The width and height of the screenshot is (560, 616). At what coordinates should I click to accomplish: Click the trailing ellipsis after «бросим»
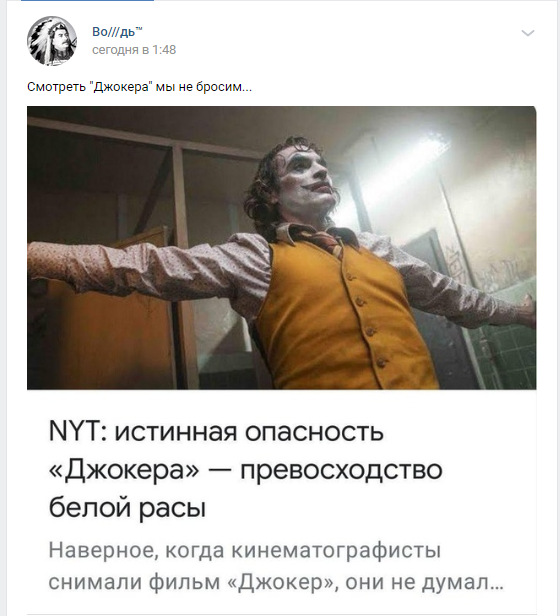[x=247, y=90]
